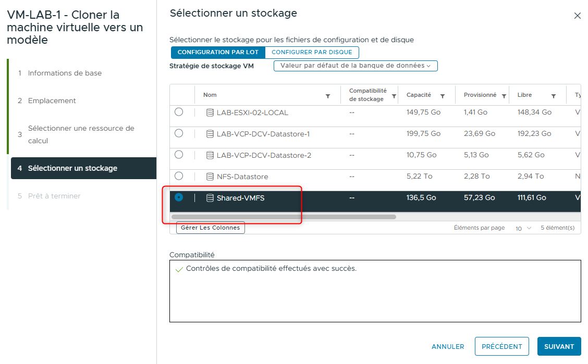Select the LAB-ESXI-02-LOCAL radio button
588x364 pixels.
[178, 111]
